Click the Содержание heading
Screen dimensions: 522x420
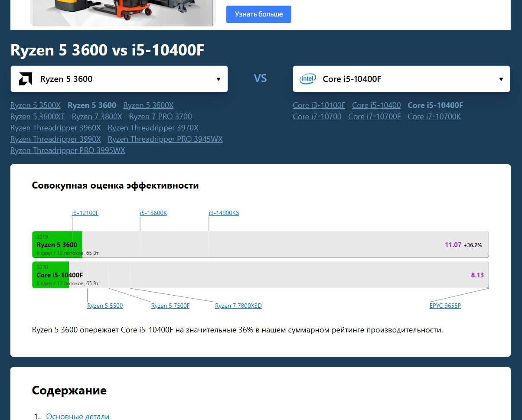(x=69, y=391)
